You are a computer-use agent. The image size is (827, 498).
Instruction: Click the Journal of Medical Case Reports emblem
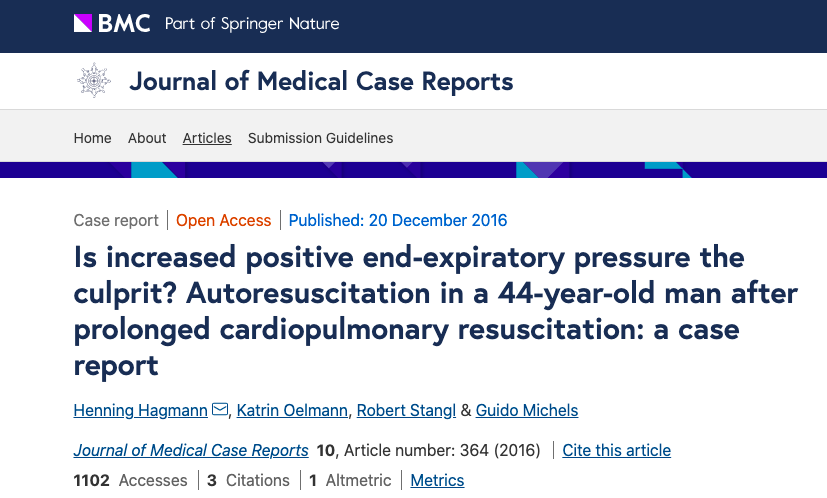(94, 81)
